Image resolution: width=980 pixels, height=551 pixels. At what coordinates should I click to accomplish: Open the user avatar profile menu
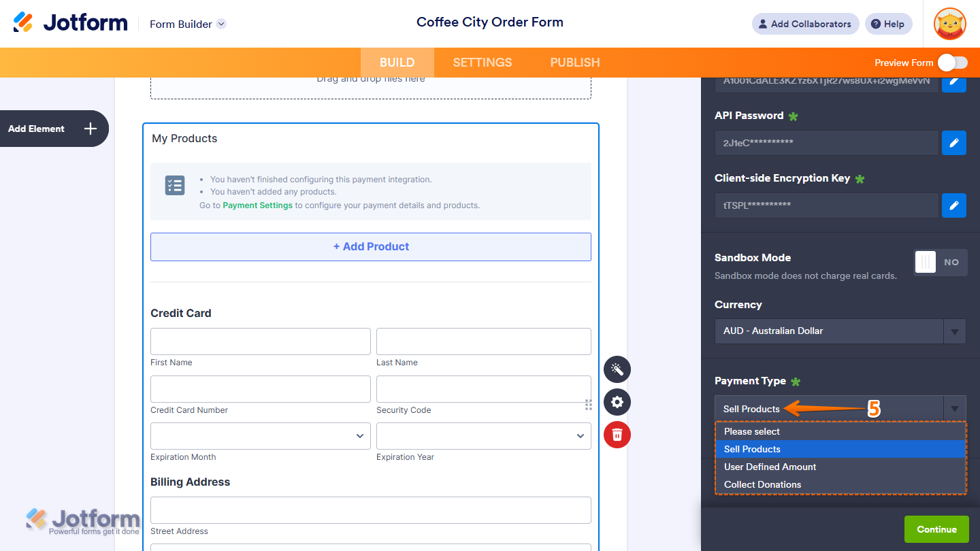pyautogui.click(x=949, y=24)
